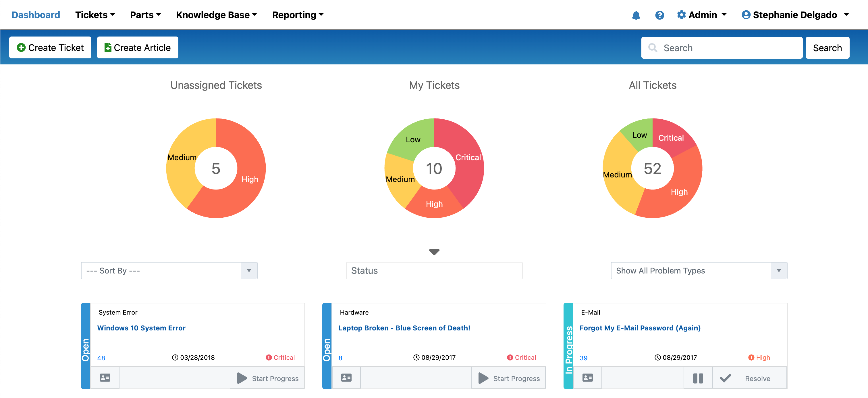Click the Create Ticket button
The width and height of the screenshot is (868, 398).
tap(50, 47)
